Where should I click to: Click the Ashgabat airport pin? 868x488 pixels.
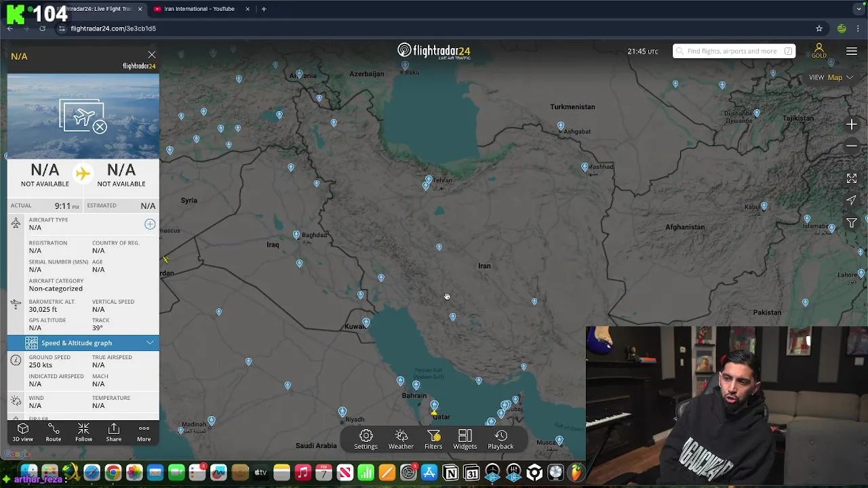[561, 125]
